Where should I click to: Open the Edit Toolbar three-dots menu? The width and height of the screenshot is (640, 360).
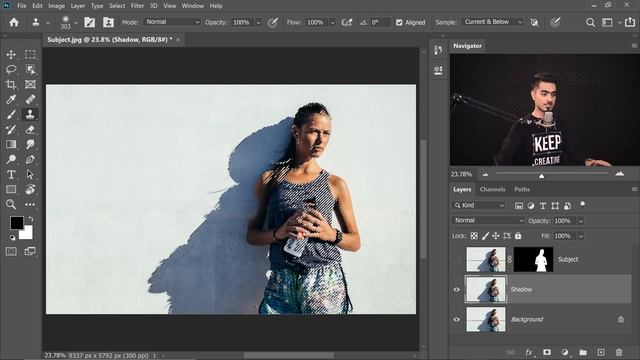tap(30, 204)
